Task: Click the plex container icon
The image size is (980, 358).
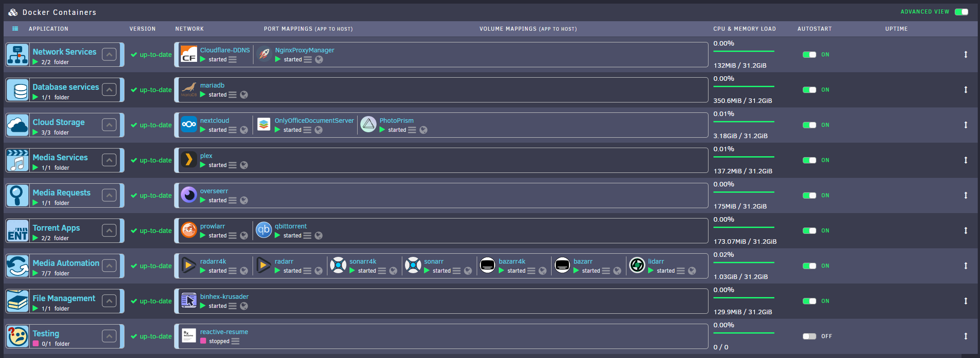Action: coord(189,160)
